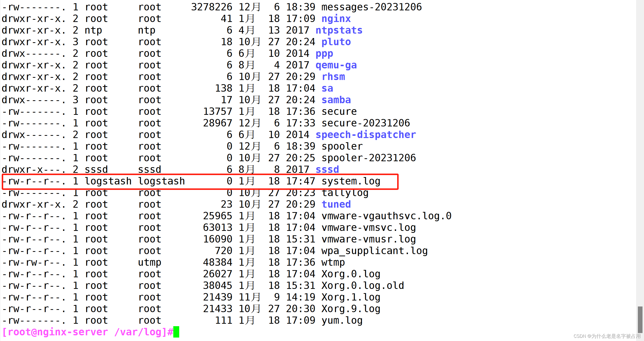Click the yum.log filename

[342, 321]
